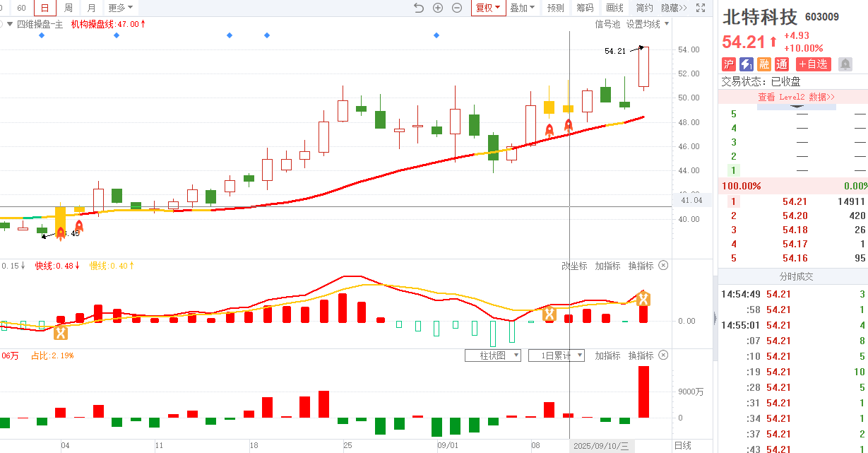Open the 信号池 signal pool
868x453 pixels.
pos(607,24)
